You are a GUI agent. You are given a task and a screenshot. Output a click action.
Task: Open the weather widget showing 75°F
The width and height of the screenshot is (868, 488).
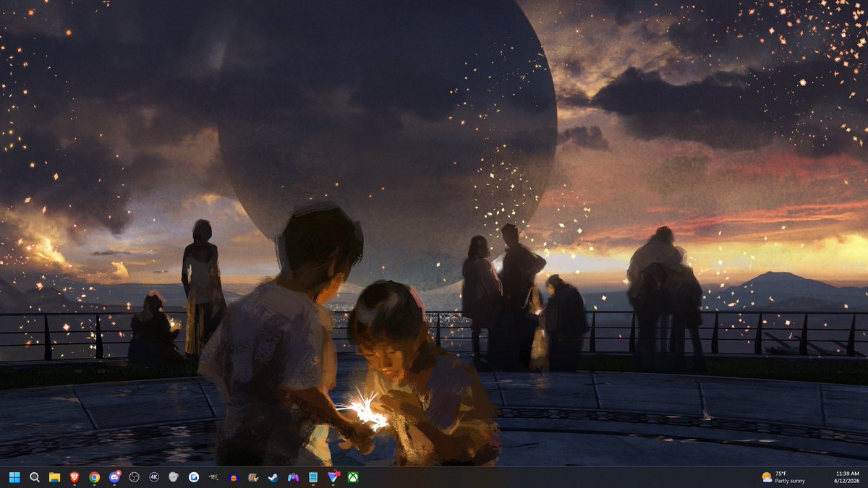pos(783,477)
